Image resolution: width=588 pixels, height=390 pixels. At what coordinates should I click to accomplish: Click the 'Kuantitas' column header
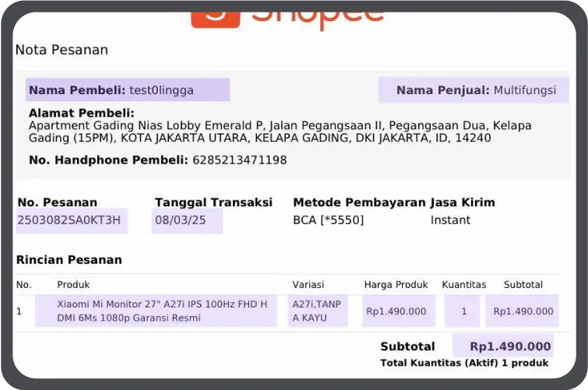coord(464,285)
